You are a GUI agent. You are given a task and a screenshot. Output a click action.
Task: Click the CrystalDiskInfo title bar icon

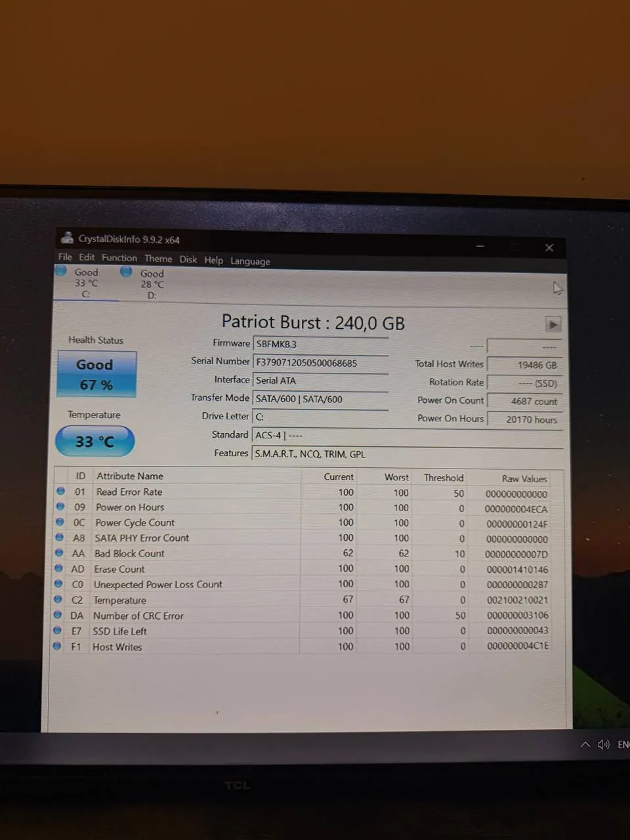(x=67, y=238)
